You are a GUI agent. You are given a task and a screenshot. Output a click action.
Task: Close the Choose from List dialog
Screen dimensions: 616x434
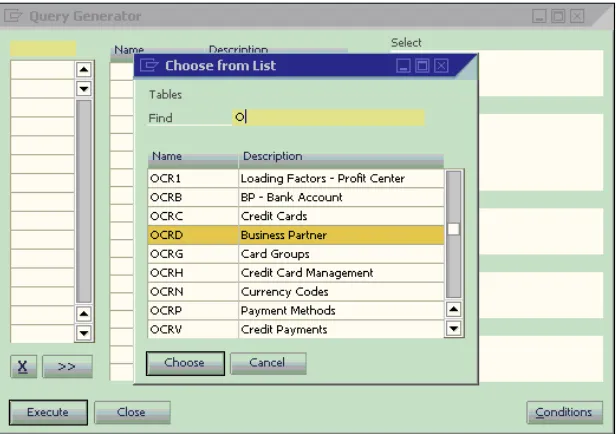pyautogui.click(x=441, y=66)
